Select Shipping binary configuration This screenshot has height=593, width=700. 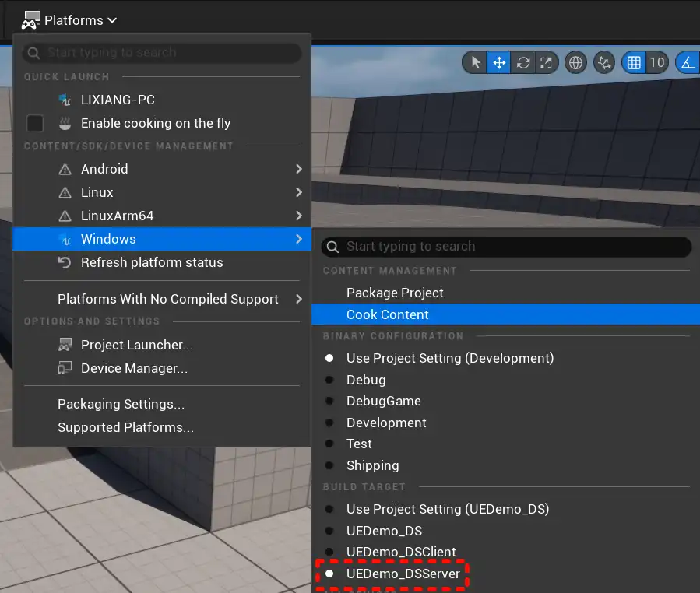372,465
